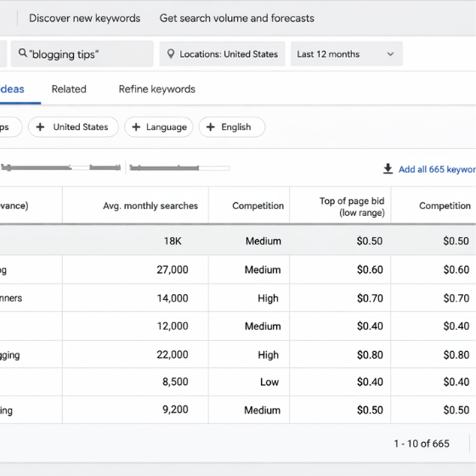
Task: Sort by the first Competition column header
Action: click(x=258, y=206)
